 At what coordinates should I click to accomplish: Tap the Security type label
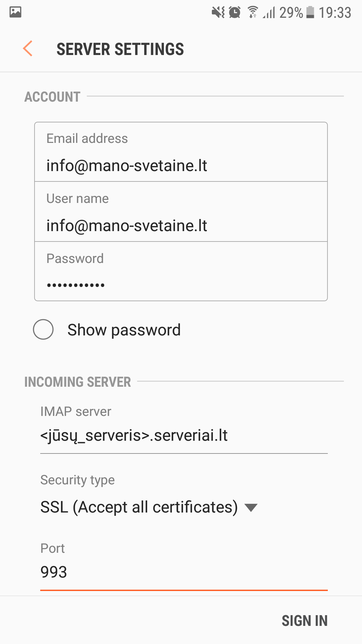tap(77, 480)
